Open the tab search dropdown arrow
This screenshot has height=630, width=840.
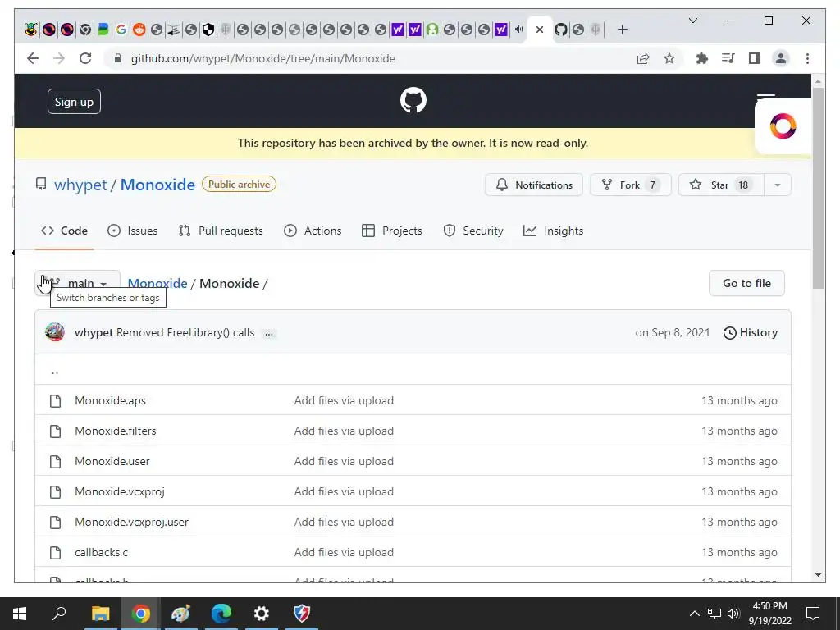[x=692, y=21]
